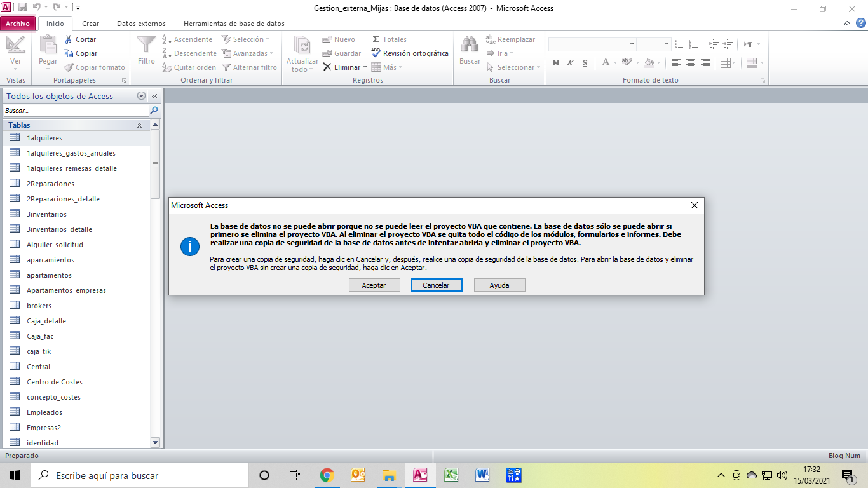Toggle bold (N) formatting
The image size is (868, 488).
coord(556,62)
